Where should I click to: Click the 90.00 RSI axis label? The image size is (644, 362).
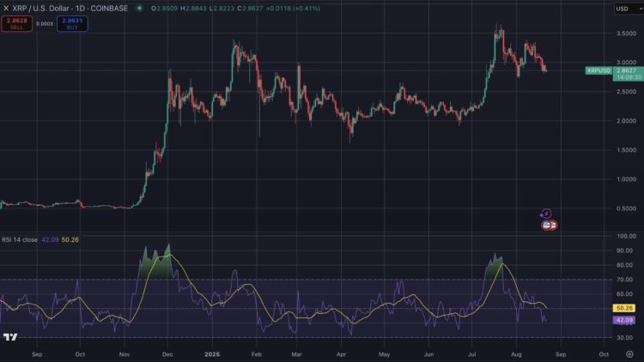[x=625, y=250]
